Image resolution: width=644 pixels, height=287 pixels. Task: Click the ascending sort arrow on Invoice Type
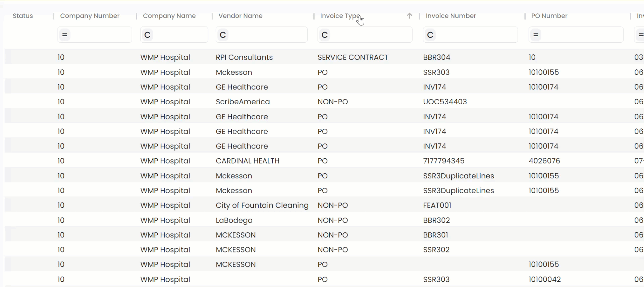409,16
